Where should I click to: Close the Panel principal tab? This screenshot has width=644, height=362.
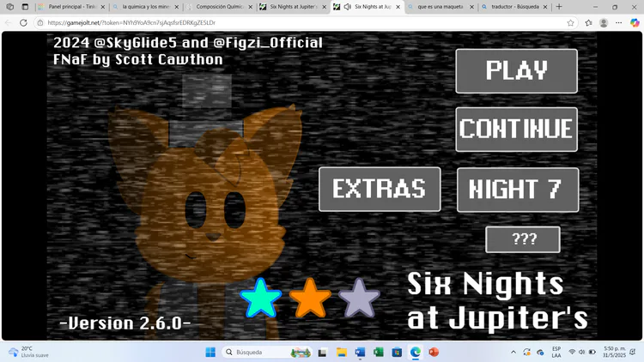click(x=103, y=7)
